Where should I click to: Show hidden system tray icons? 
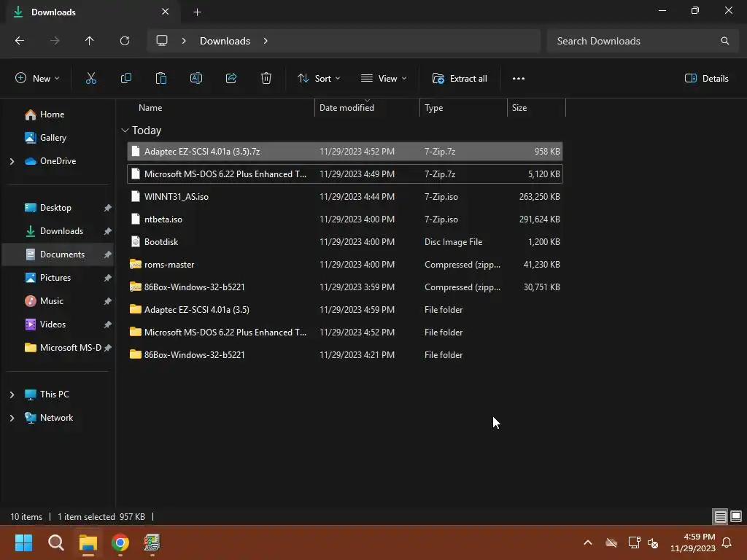(x=588, y=542)
